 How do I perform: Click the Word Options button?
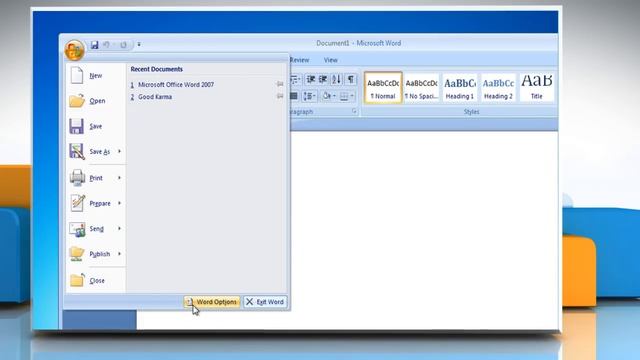212,302
